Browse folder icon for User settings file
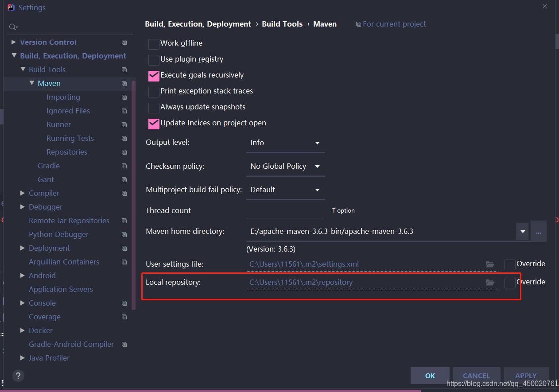Image resolution: width=559 pixels, height=392 pixels. tap(490, 264)
